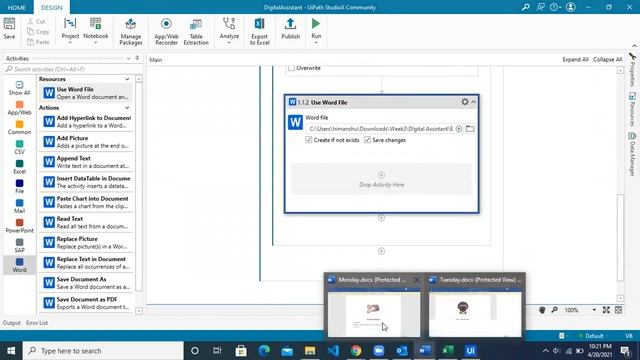Image resolution: width=640 pixels, height=360 pixels.
Task: Save the project with the Save icon
Action: [x=9, y=28]
